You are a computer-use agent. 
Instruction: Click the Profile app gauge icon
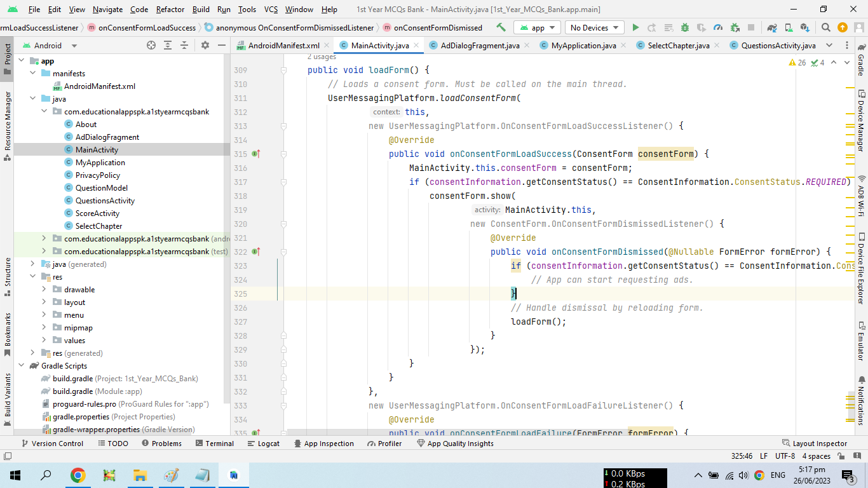718,27
